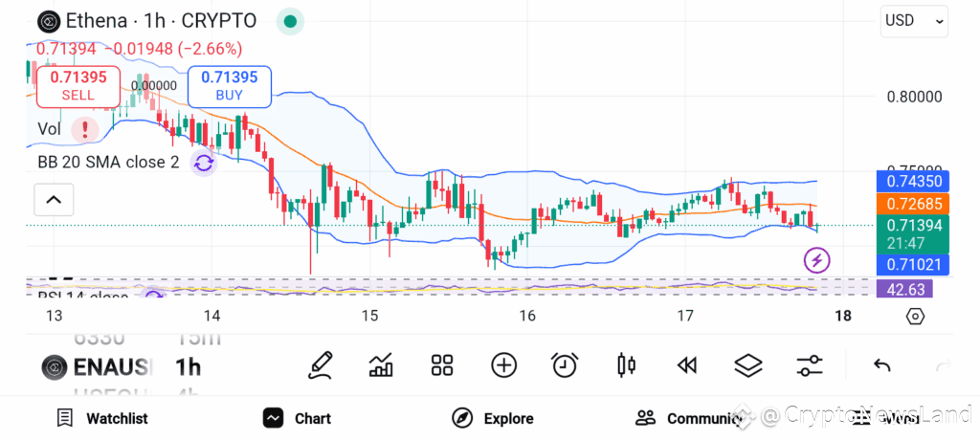The width and height of the screenshot is (980, 441).
Task: Select the pencil drawing tool
Action: [320, 366]
